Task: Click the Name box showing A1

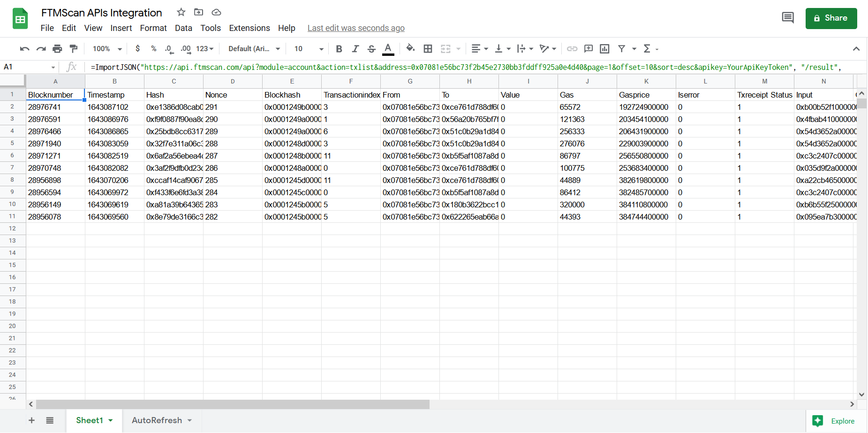Action: (29, 67)
